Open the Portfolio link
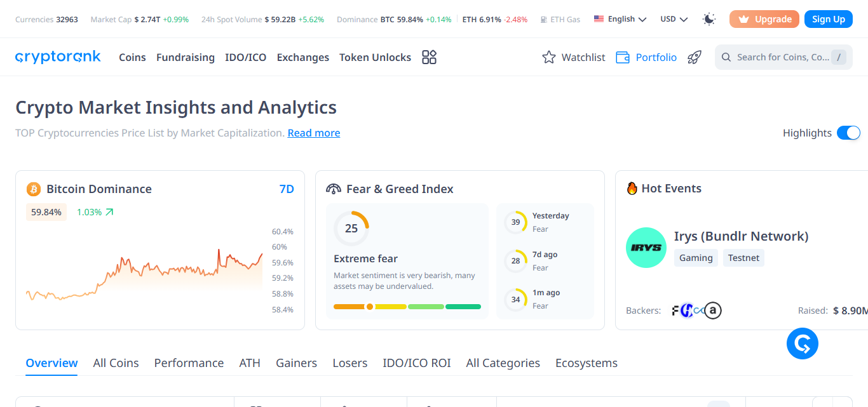The image size is (868, 407). [x=646, y=57]
